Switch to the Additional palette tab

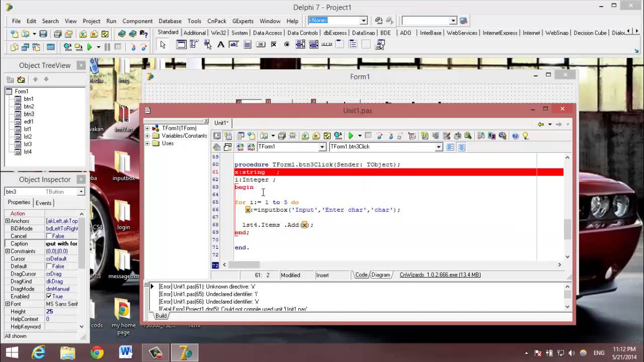tap(195, 33)
